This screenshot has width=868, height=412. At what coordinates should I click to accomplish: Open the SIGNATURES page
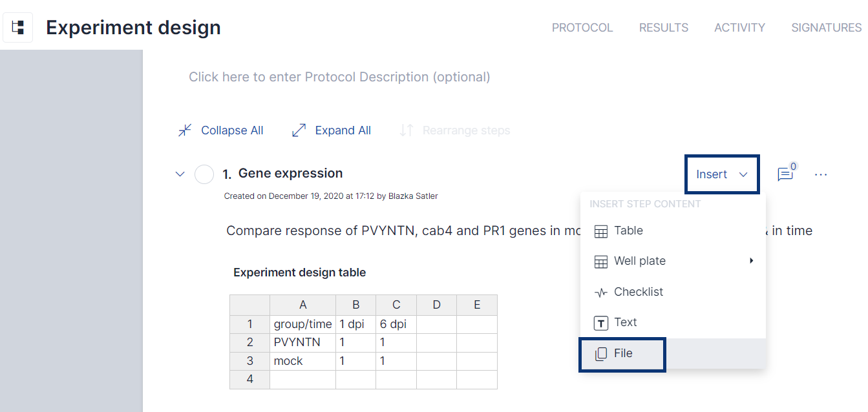tap(826, 27)
